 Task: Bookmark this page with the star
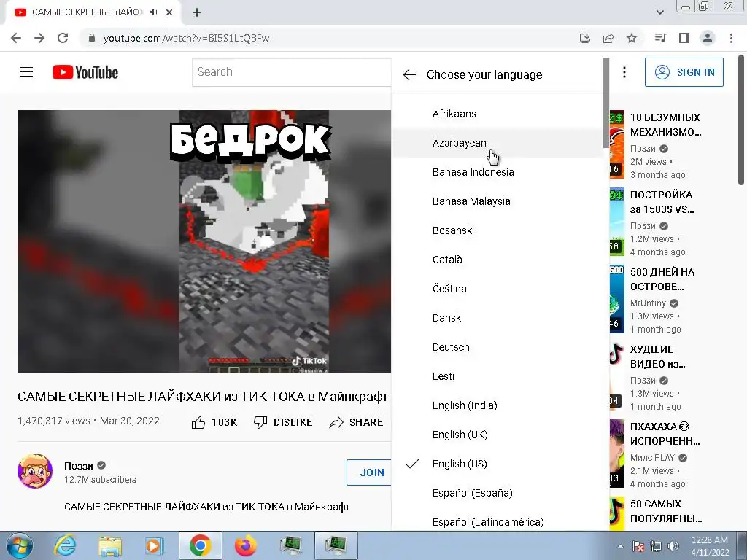632,38
